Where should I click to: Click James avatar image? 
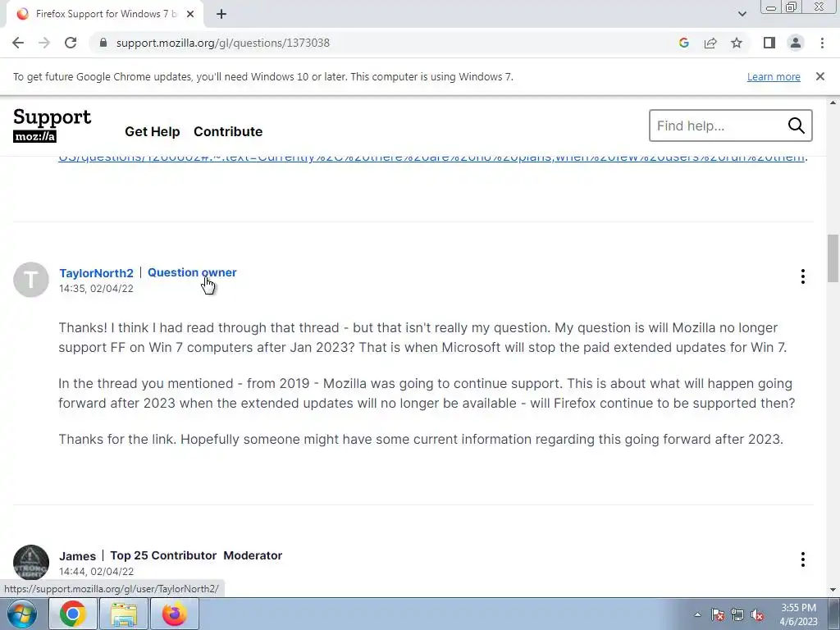(31, 563)
